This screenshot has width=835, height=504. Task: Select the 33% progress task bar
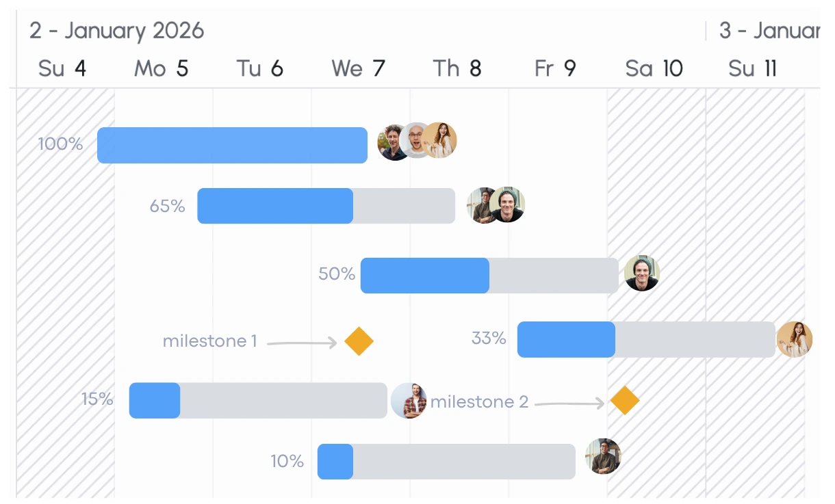pos(646,339)
